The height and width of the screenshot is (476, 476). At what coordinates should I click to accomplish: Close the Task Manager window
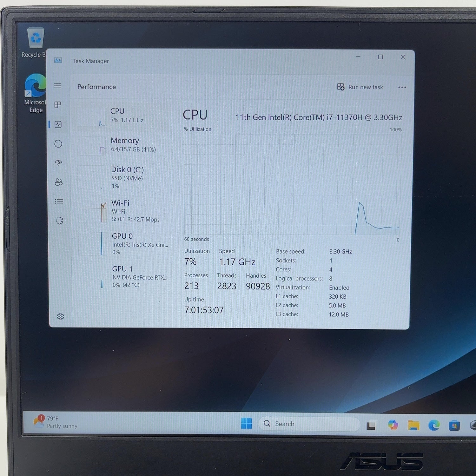403,57
